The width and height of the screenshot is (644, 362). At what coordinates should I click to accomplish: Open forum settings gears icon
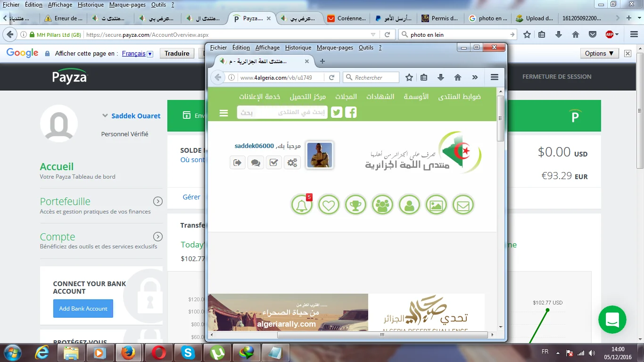tap(292, 163)
